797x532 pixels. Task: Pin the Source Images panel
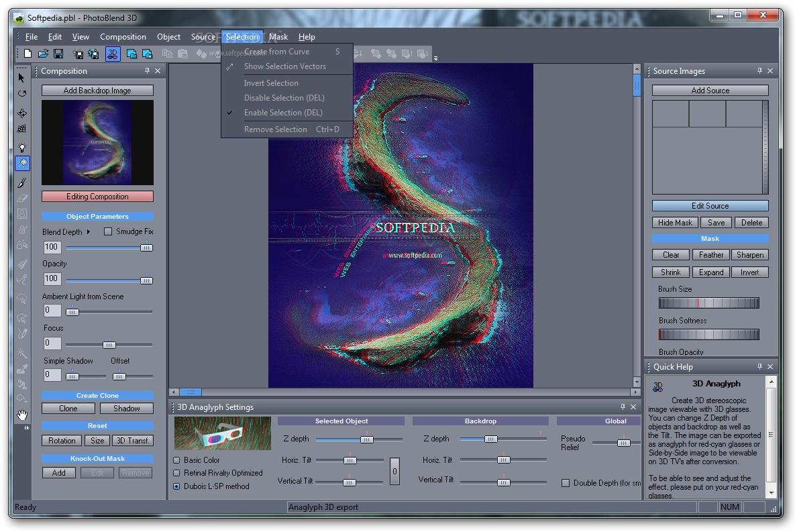[x=760, y=70]
